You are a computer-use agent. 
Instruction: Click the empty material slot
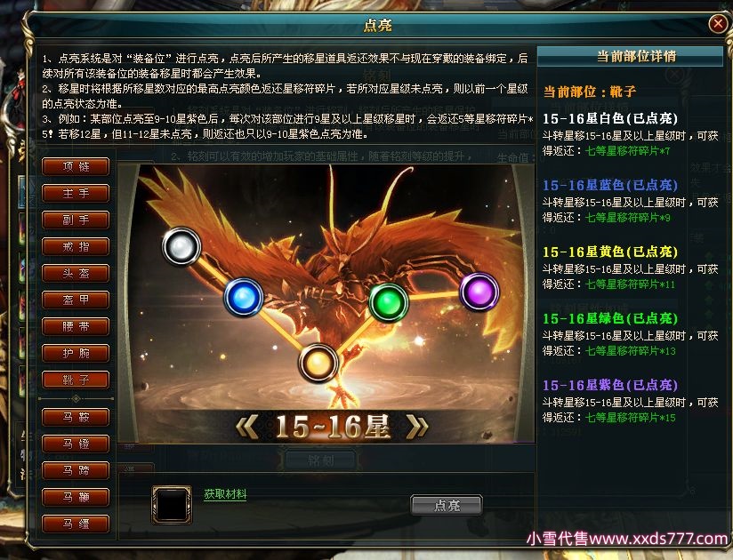[172, 504]
